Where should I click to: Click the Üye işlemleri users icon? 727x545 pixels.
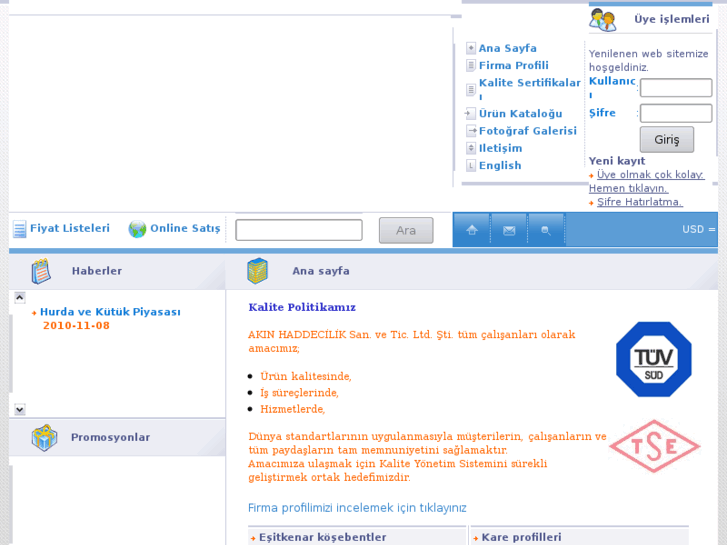pyautogui.click(x=603, y=19)
